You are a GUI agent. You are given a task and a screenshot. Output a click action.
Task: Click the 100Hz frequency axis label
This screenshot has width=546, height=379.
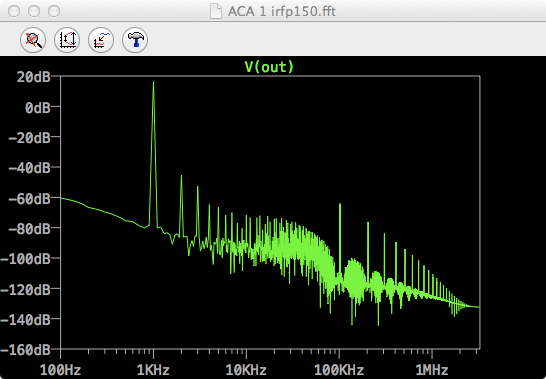click(60, 370)
